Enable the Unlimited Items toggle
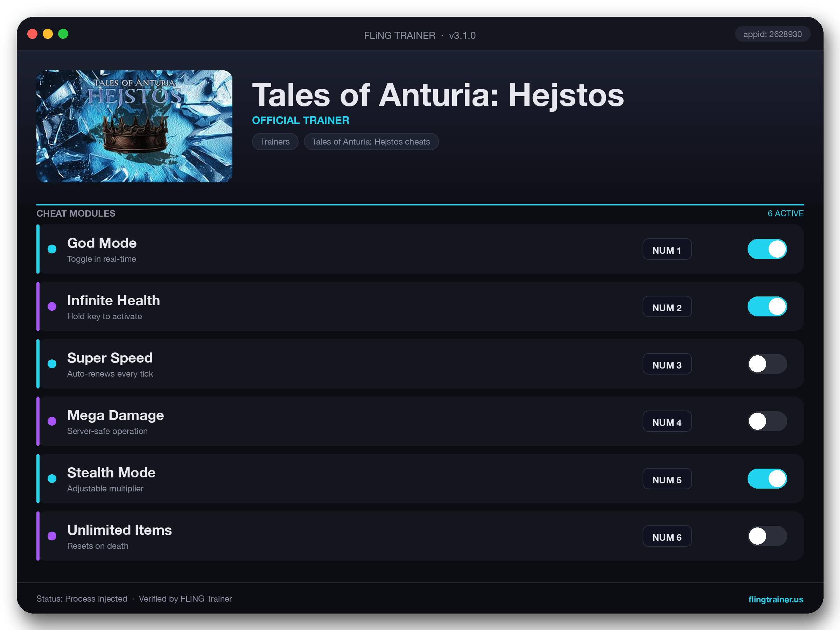Viewport: 840px width, 630px height. pyautogui.click(x=767, y=536)
